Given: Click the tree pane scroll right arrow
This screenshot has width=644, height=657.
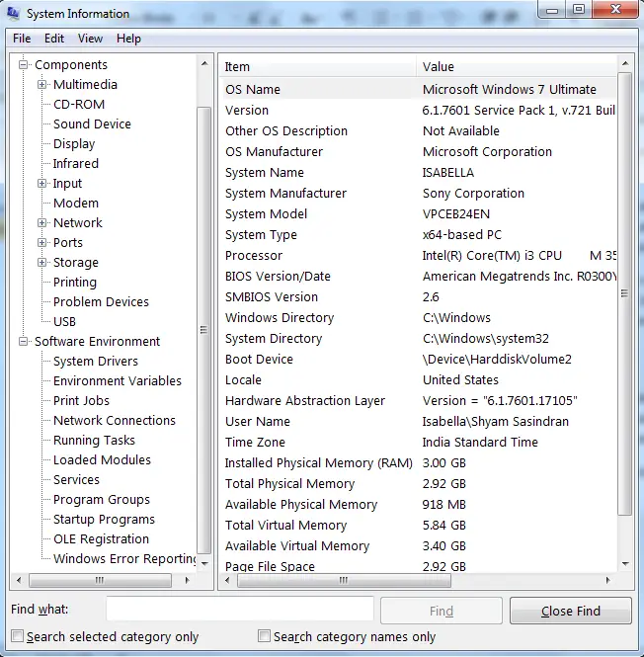Looking at the screenshot, I should point(188,580).
